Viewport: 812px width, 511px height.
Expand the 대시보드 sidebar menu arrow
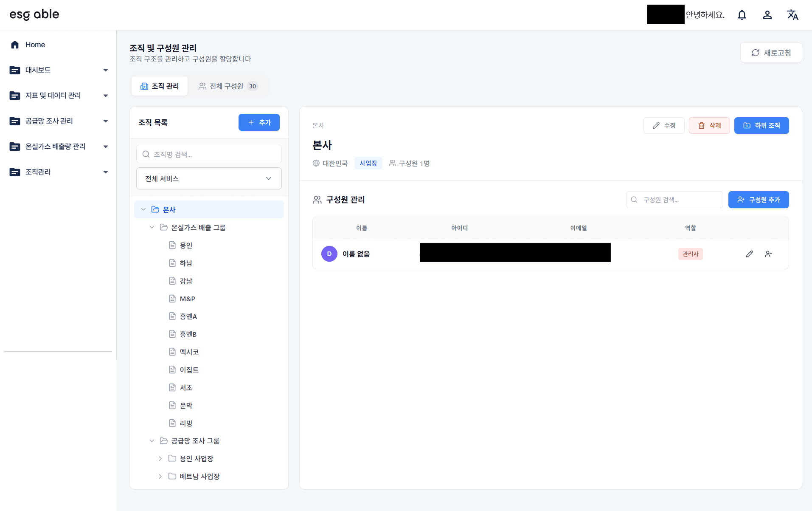(x=106, y=70)
